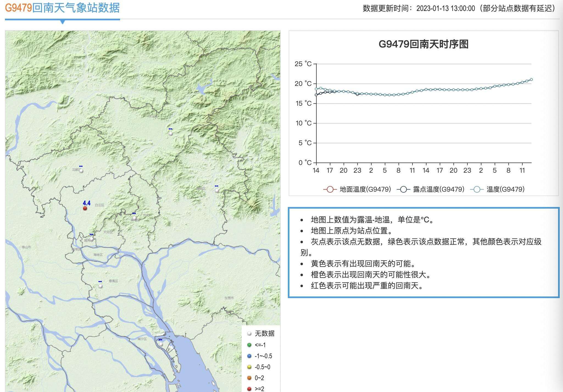Click the 海珠区 map label

(x=98, y=255)
